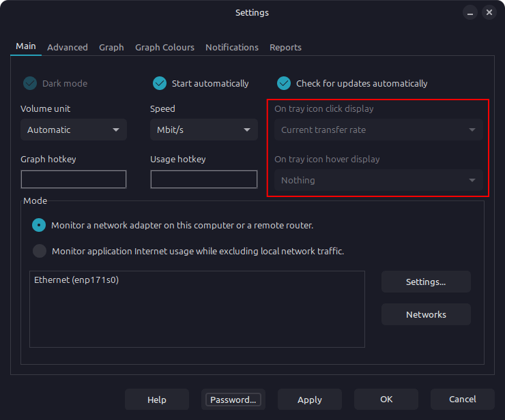Uncheck Start automatically option

tap(160, 83)
